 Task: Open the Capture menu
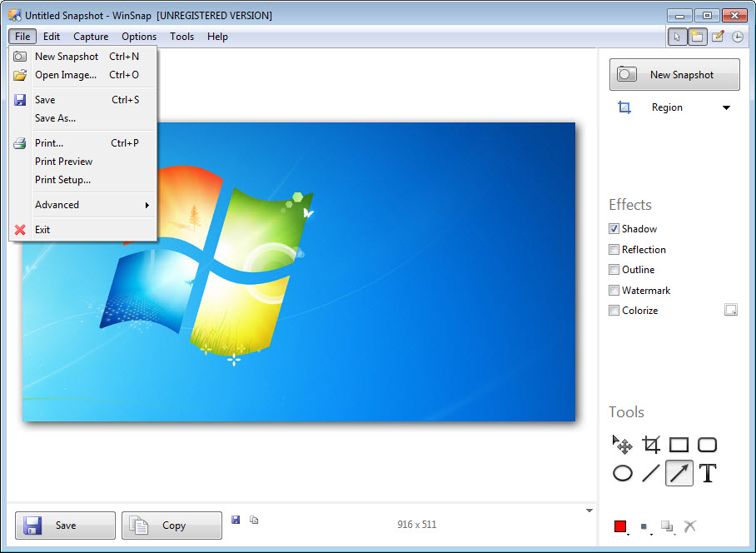[x=91, y=37]
